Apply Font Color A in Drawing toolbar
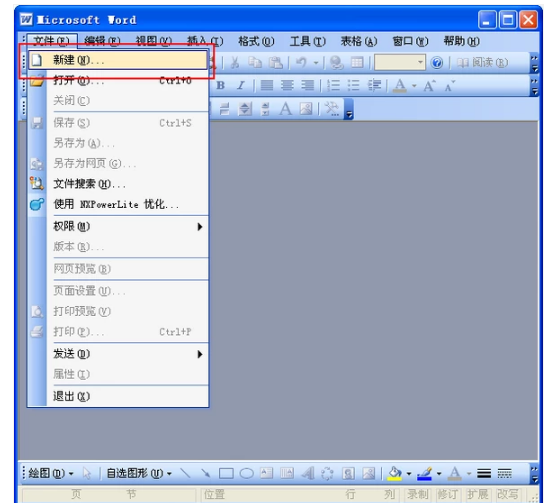This screenshot has height=503, width=547. [x=455, y=473]
